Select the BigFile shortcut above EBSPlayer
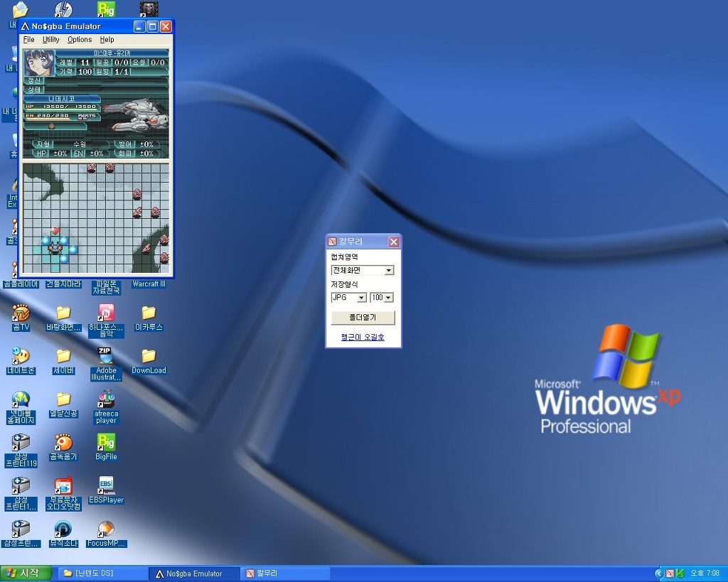This screenshot has height=582, width=728. point(106,443)
